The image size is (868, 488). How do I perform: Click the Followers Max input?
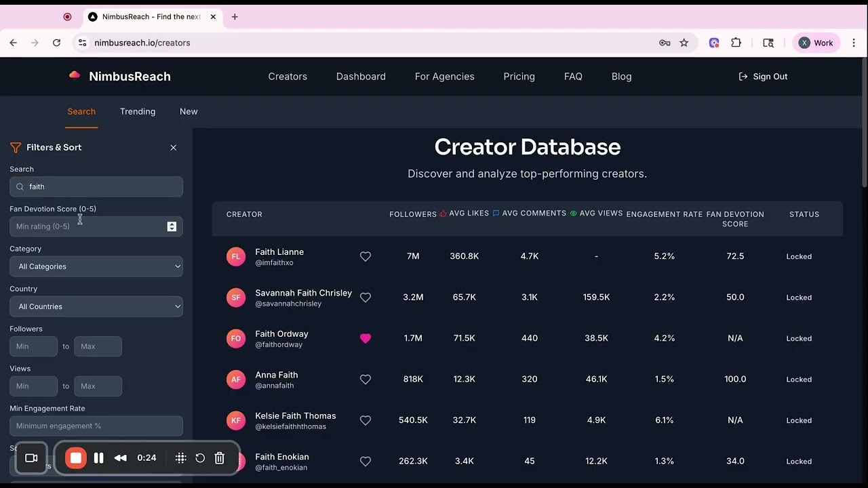point(98,346)
